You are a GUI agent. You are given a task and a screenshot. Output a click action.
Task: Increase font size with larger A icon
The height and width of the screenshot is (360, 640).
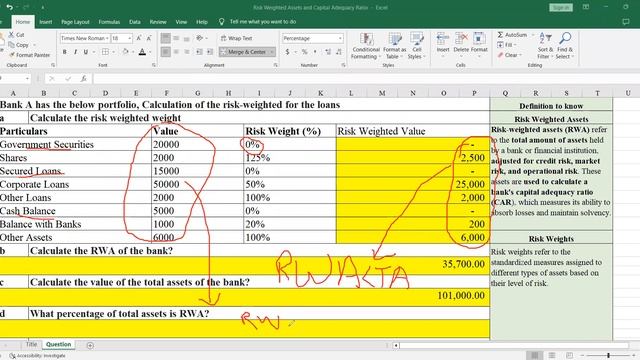point(139,38)
